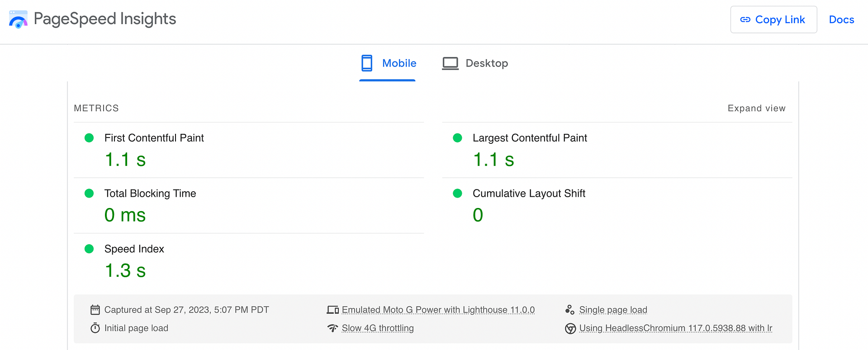Click the Initial page load text

pos(136,328)
